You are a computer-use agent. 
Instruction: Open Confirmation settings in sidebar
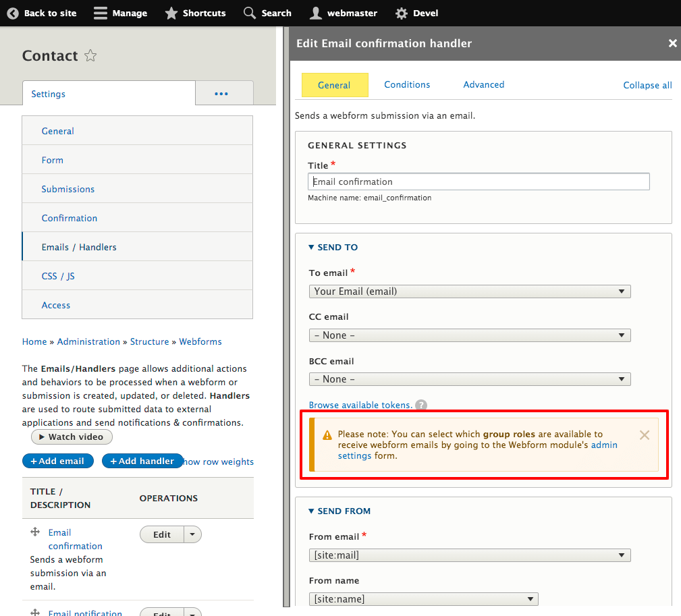(x=137, y=218)
